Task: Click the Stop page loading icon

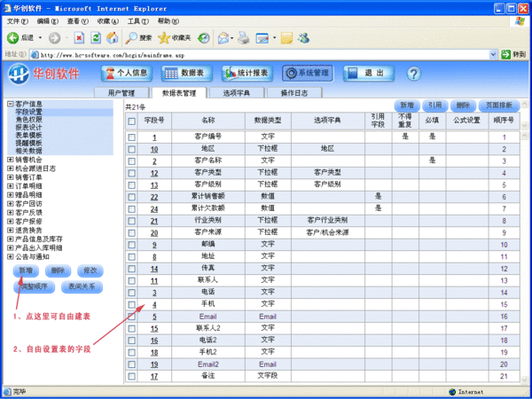Action: (79, 37)
